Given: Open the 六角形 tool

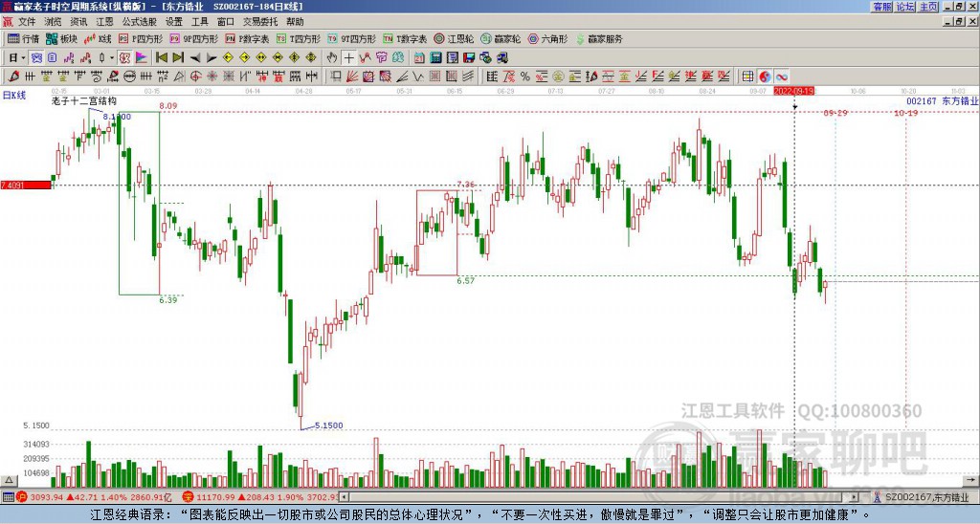Looking at the screenshot, I should pos(548,38).
